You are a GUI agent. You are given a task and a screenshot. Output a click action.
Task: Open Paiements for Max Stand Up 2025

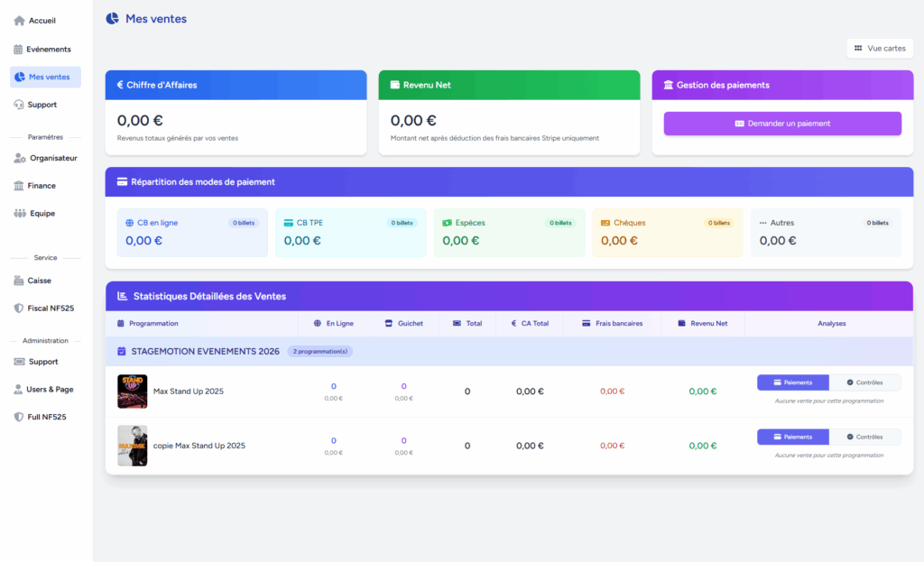pos(792,382)
